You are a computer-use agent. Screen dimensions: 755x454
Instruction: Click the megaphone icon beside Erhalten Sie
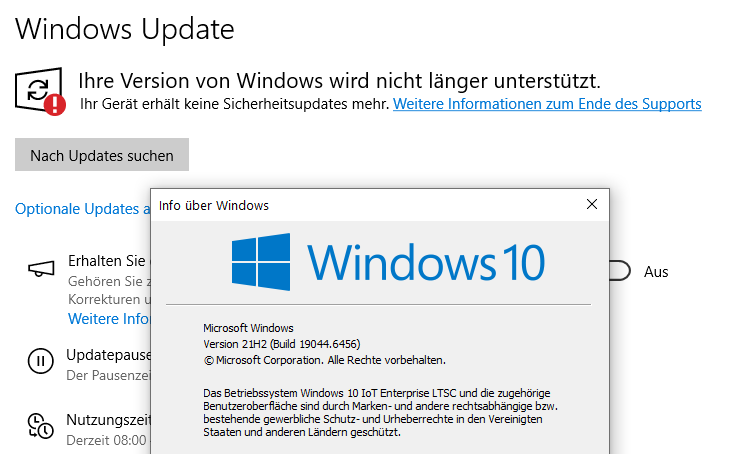[x=40, y=269]
